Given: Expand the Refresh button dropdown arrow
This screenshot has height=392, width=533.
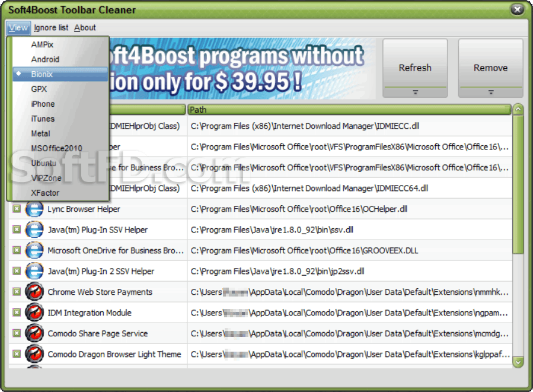Looking at the screenshot, I should pos(415,92).
